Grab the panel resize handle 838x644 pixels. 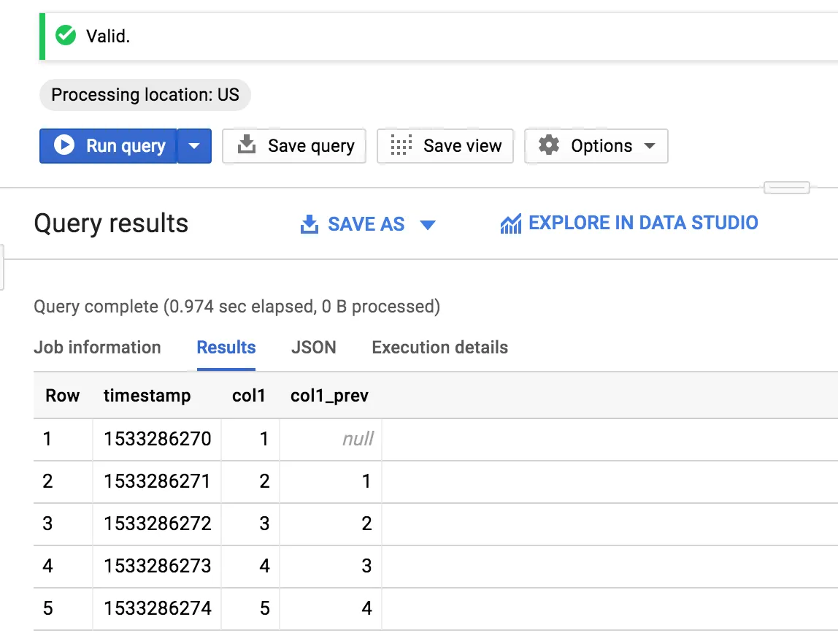[786, 188]
